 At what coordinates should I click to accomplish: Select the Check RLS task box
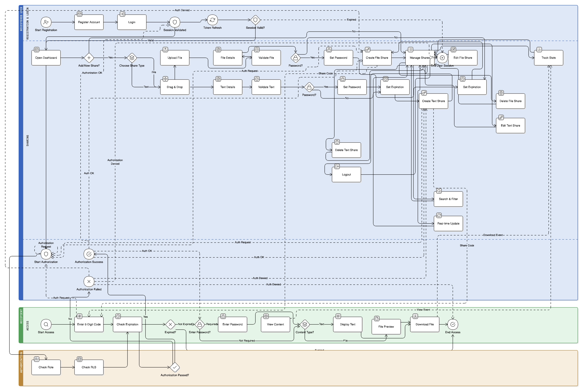pos(89,367)
